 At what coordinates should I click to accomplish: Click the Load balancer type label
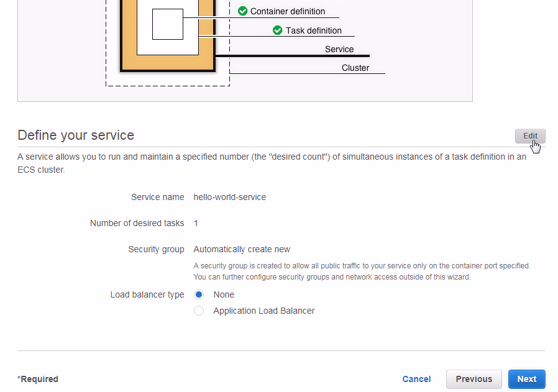[147, 295]
